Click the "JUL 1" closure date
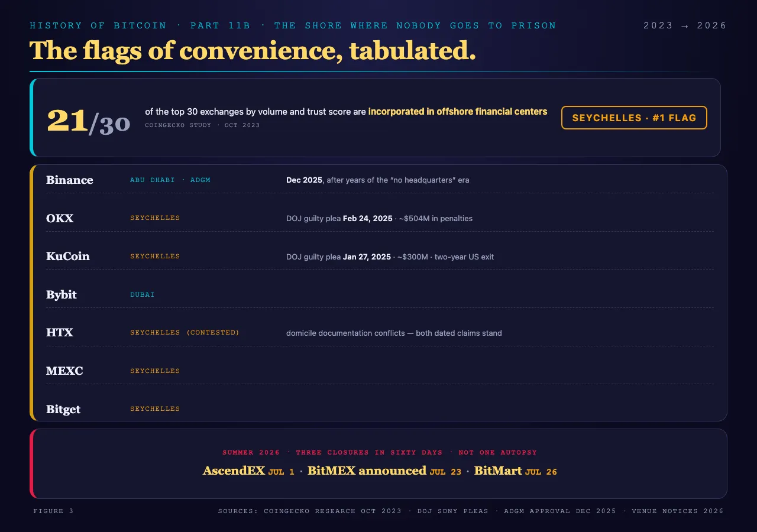Image resolution: width=757 pixels, height=532 pixels. coord(282,472)
